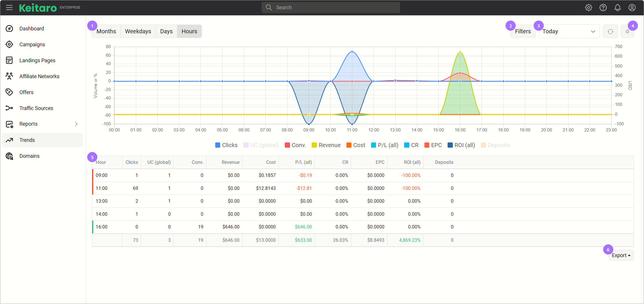
Task: Open notifications bell icon
Action: point(618,8)
